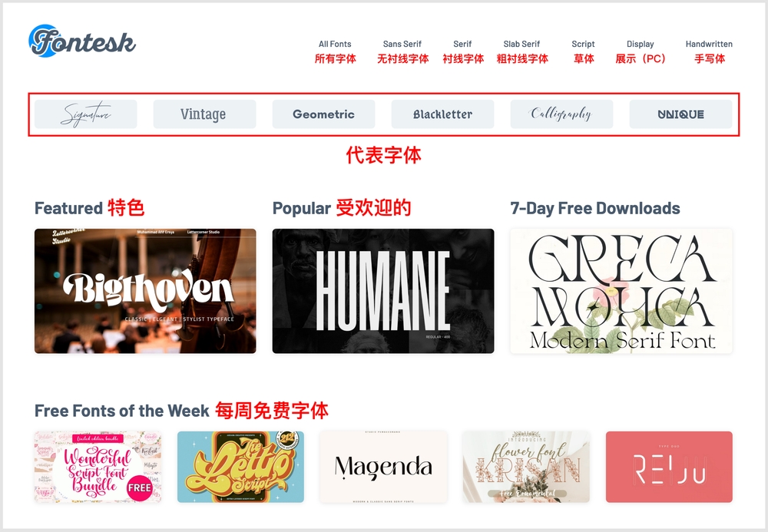The width and height of the screenshot is (768, 532).
Task: Open the Magenda free font thumbnail
Action: [383, 467]
